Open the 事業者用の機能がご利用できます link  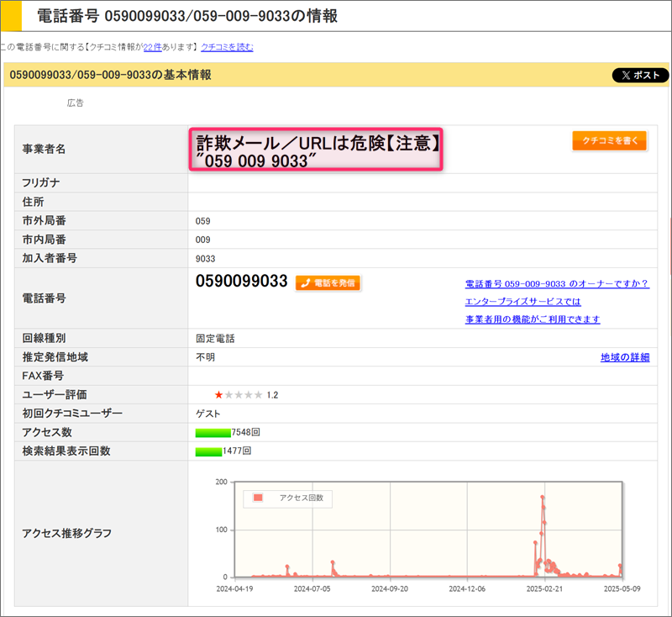click(533, 319)
